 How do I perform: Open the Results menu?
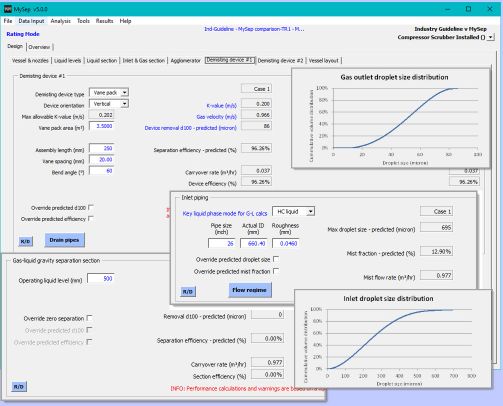105,21
